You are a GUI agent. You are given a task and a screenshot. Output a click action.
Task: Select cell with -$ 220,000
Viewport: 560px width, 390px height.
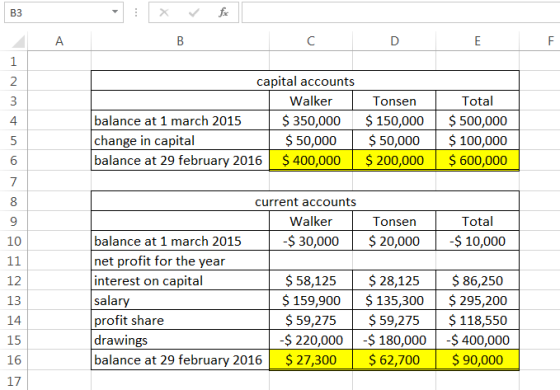311,340
